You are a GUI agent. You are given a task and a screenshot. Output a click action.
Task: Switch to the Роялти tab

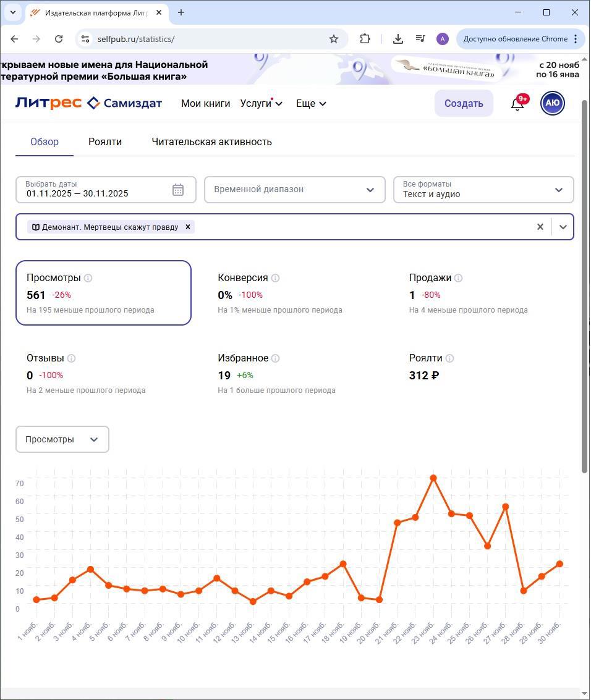click(105, 141)
